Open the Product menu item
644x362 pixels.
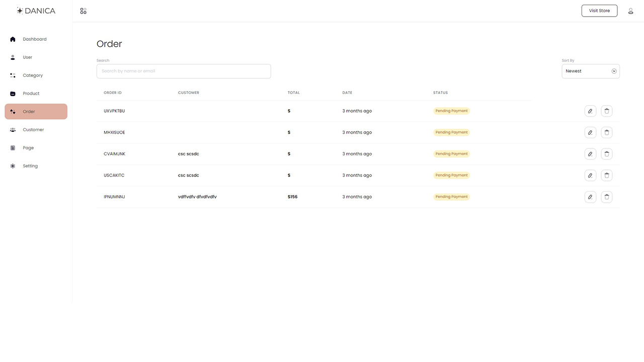[36, 94]
